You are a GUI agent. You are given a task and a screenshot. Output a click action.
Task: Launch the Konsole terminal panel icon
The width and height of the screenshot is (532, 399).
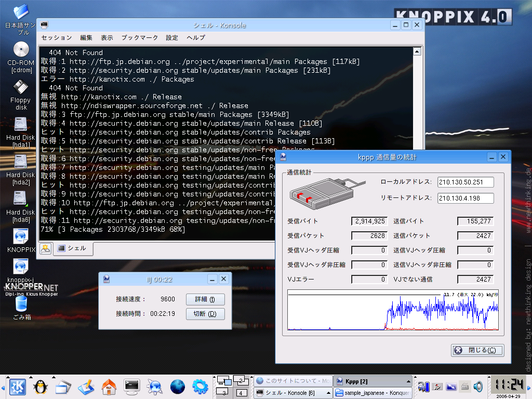coord(131,387)
